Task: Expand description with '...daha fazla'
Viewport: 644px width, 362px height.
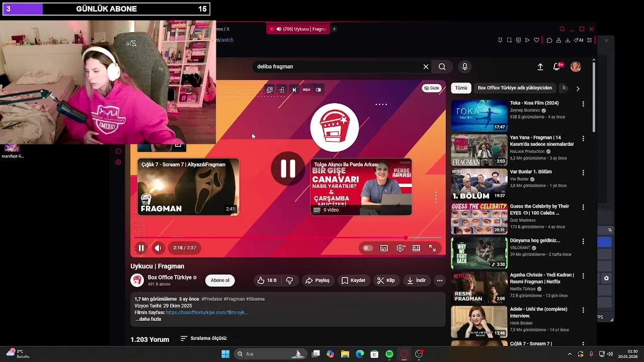Action: pos(148,319)
